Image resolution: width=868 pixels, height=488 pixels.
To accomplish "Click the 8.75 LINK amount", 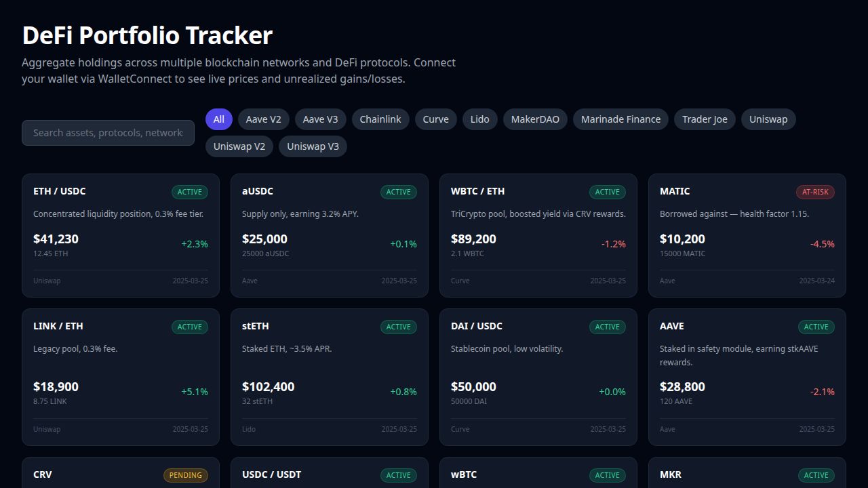I will tap(50, 401).
